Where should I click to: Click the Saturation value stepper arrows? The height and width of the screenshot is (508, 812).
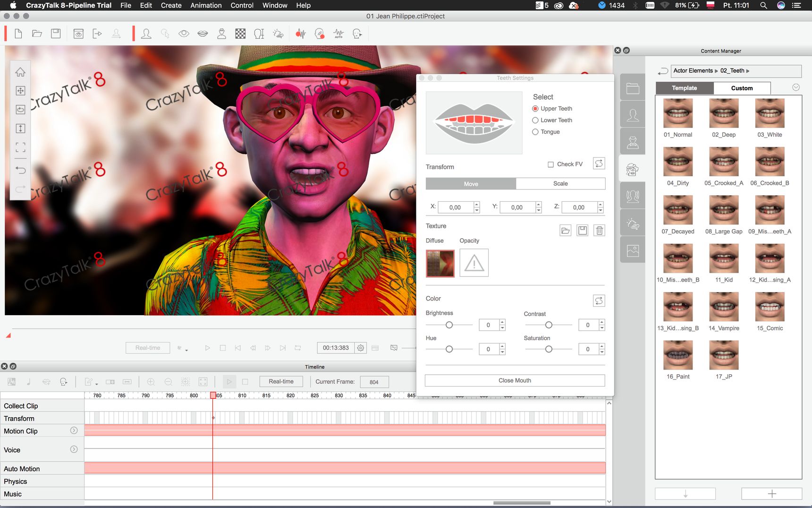[x=601, y=349]
